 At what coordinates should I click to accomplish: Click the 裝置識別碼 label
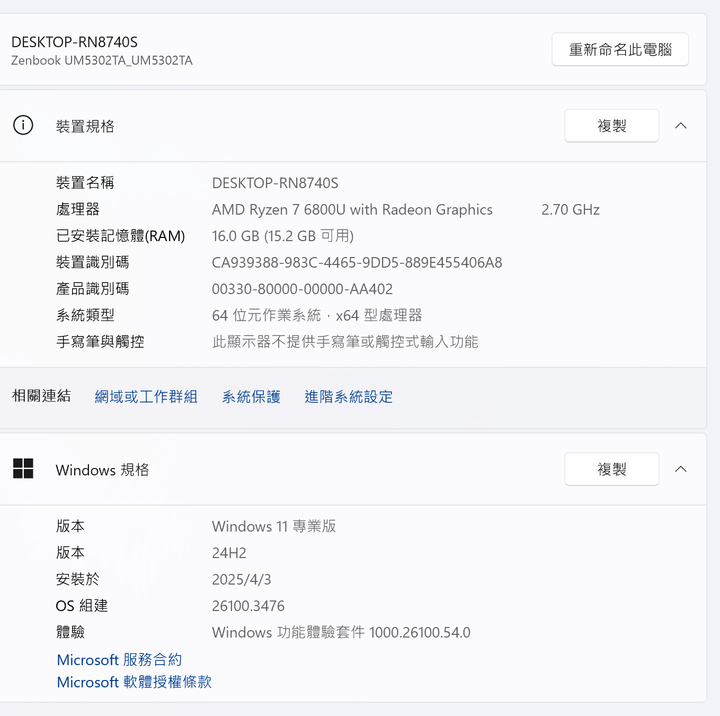(x=92, y=262)
